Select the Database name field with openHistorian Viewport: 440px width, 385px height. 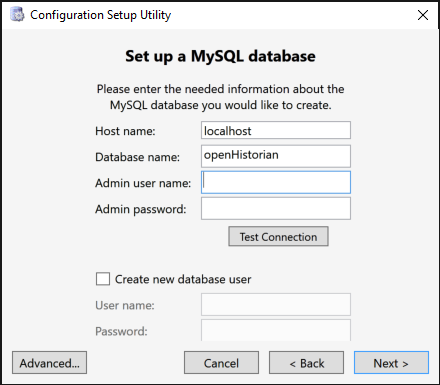coord(276,156)
